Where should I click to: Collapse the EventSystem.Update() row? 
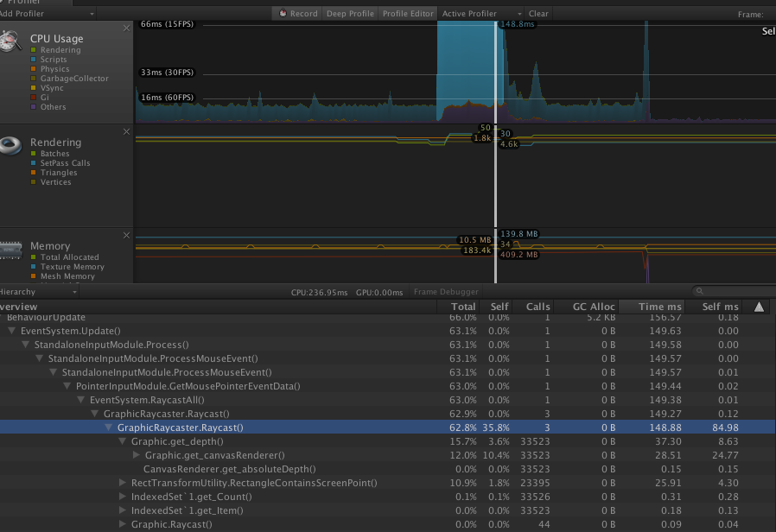(12, 331)
